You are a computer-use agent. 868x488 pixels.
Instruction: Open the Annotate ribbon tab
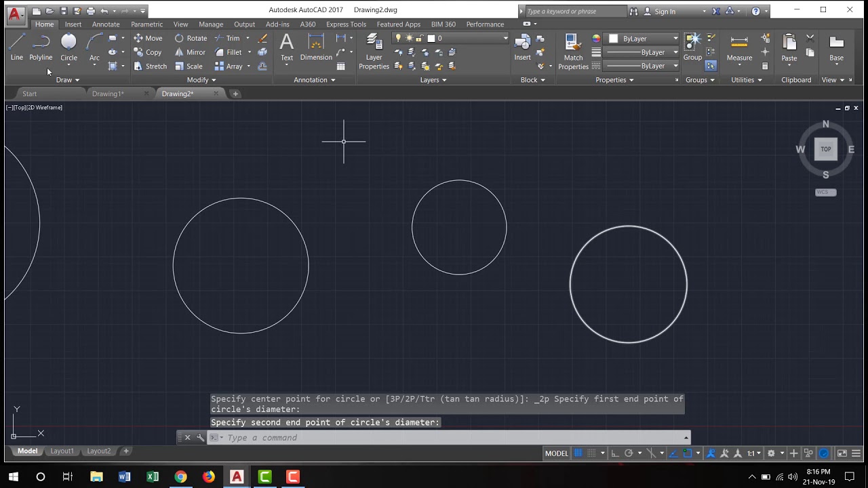(106, 24)
